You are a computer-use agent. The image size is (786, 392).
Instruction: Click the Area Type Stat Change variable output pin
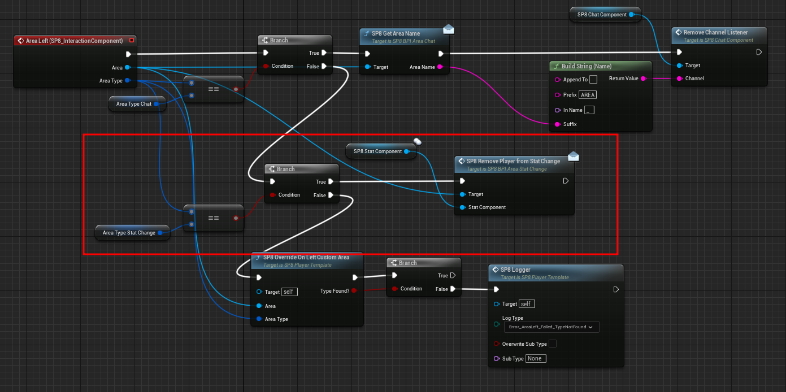click(x=160, y=233)
